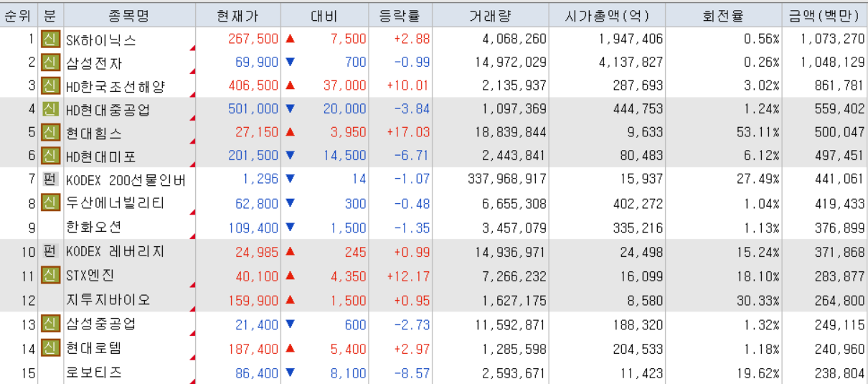
Task: Click the market cap 402,272
Action: (638, 204)
